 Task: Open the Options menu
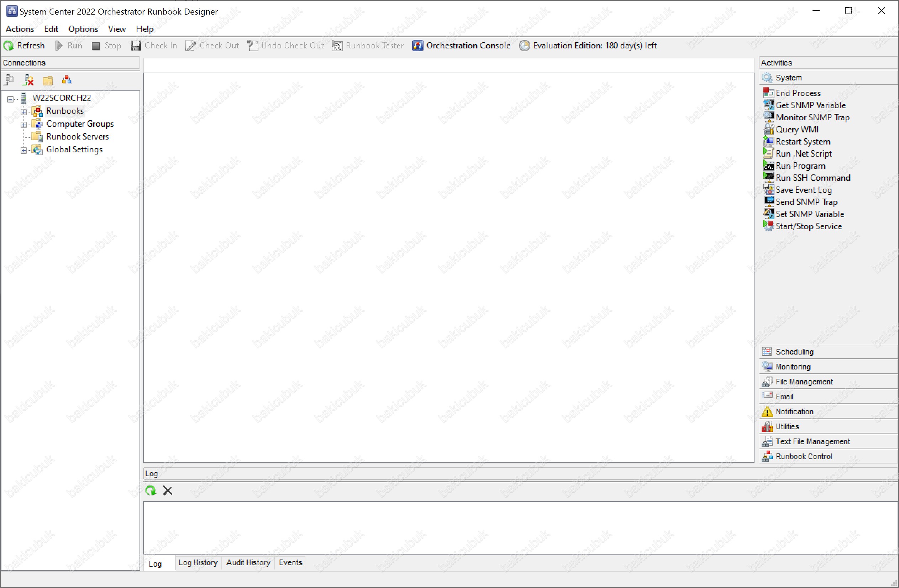click(83, 29)
